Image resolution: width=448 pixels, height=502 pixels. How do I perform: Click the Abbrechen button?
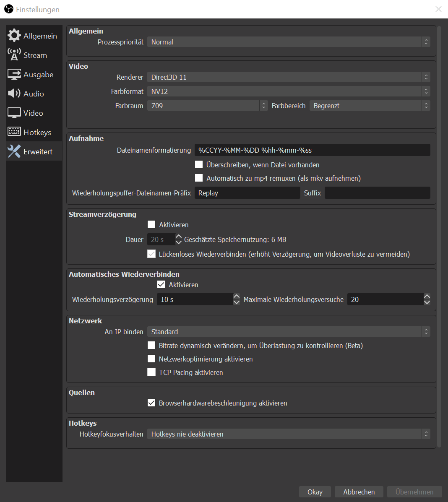point(359,492)
